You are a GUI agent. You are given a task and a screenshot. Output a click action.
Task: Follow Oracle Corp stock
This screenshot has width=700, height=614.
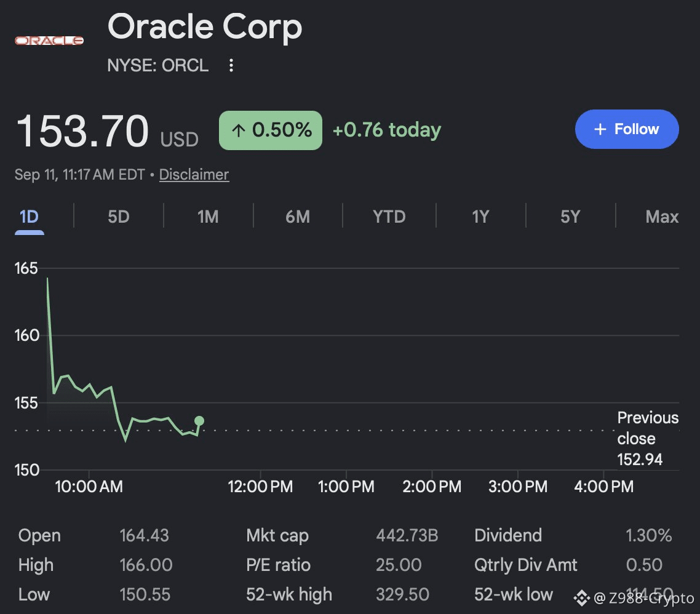[x=627, y=129]
